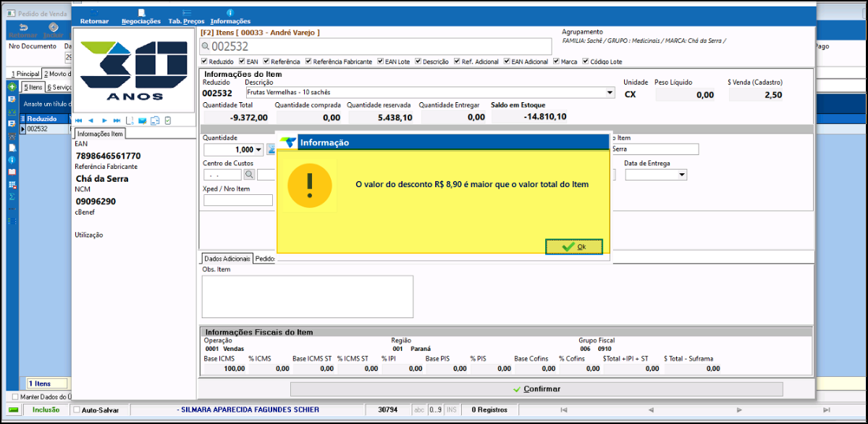Go to previous record under the logo
This screenshot has width=868, height=424.
point(90,120)
